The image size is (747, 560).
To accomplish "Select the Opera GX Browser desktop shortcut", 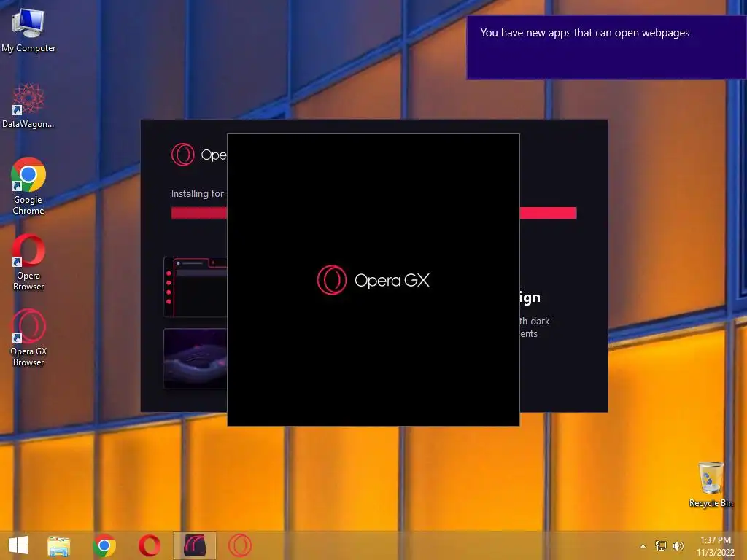I will (28, 338).
